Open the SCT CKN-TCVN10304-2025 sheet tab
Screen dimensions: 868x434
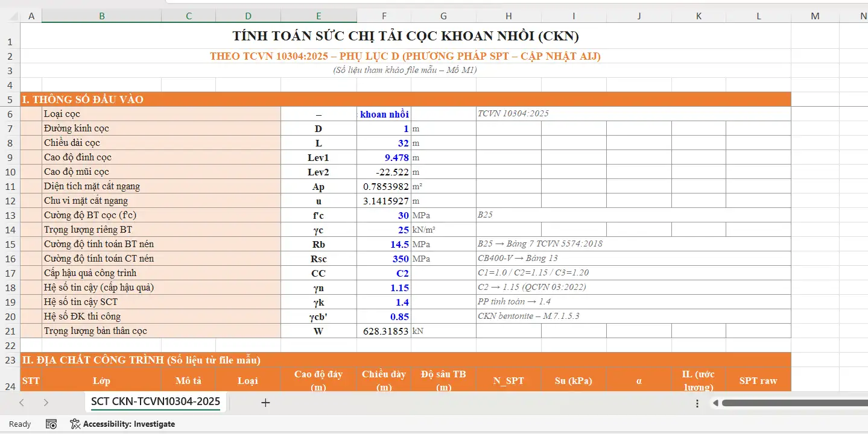pos(155,401)
